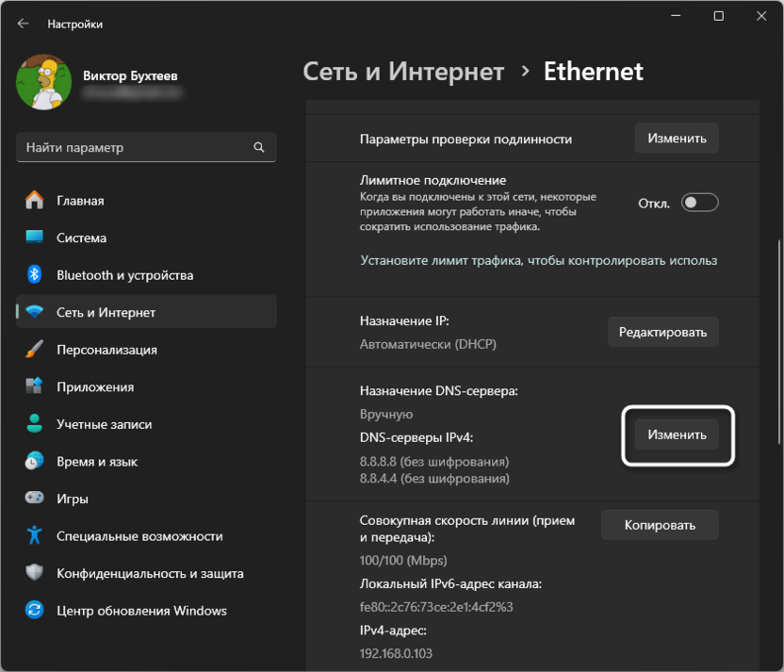Go to Учетные записи section

(x=104, y=424)
